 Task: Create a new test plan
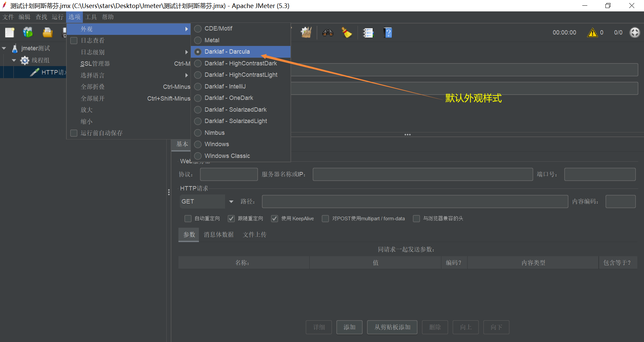(9, 33)
